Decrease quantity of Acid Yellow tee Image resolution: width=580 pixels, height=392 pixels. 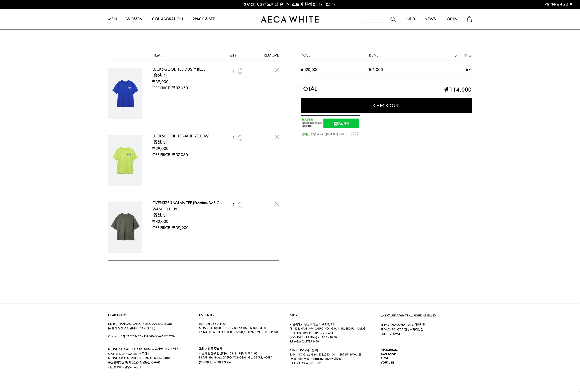coord(240,140)
